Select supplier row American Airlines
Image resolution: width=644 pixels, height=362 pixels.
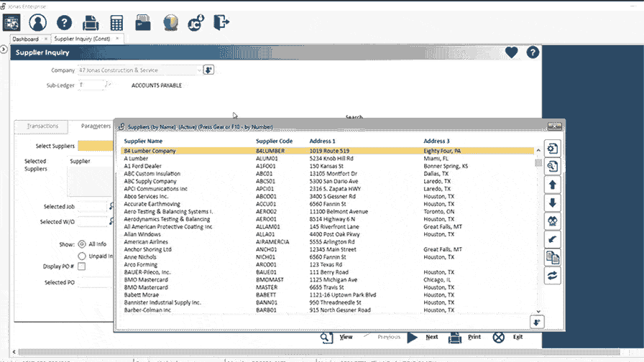(327, 242)
